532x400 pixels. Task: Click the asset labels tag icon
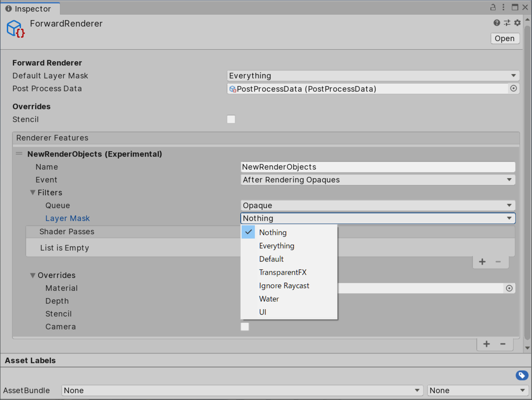coord(522,376)
